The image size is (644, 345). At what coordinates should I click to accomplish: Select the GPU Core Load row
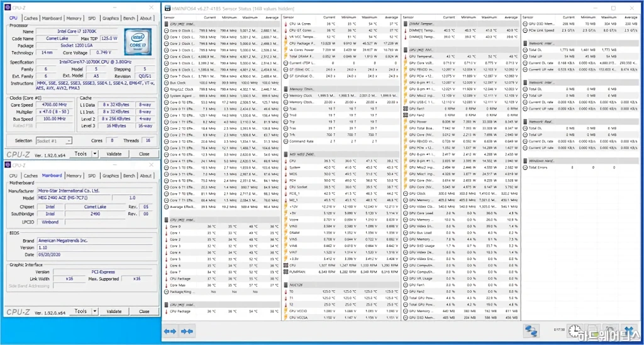(x=461, y=213)
